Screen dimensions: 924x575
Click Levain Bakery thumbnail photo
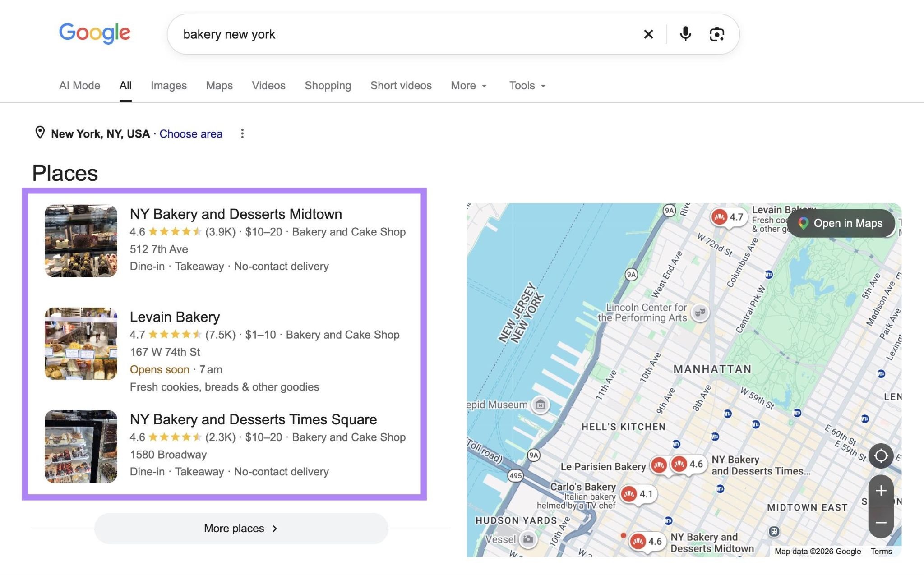(x=81, y=344)
